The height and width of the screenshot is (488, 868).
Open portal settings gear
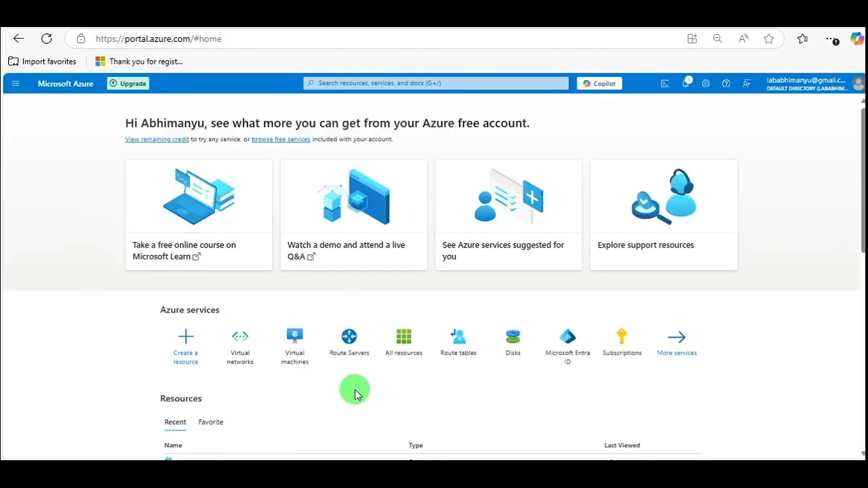[x=706, y=83]
